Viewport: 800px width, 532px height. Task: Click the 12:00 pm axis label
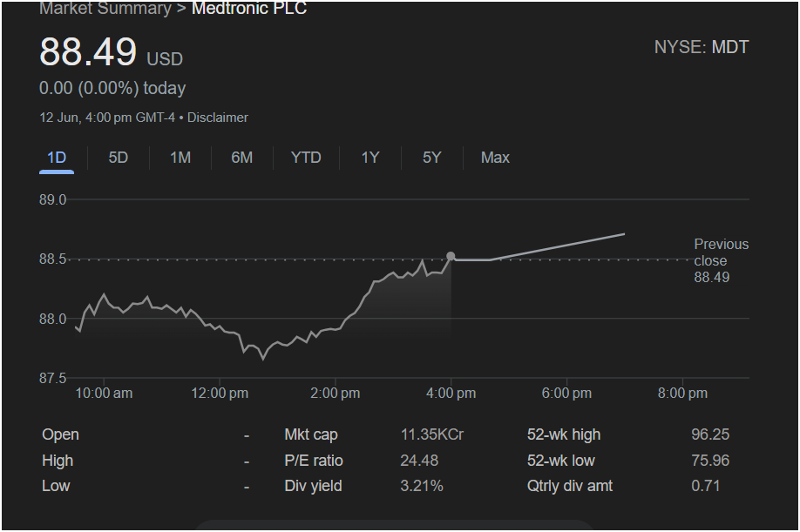220,394
